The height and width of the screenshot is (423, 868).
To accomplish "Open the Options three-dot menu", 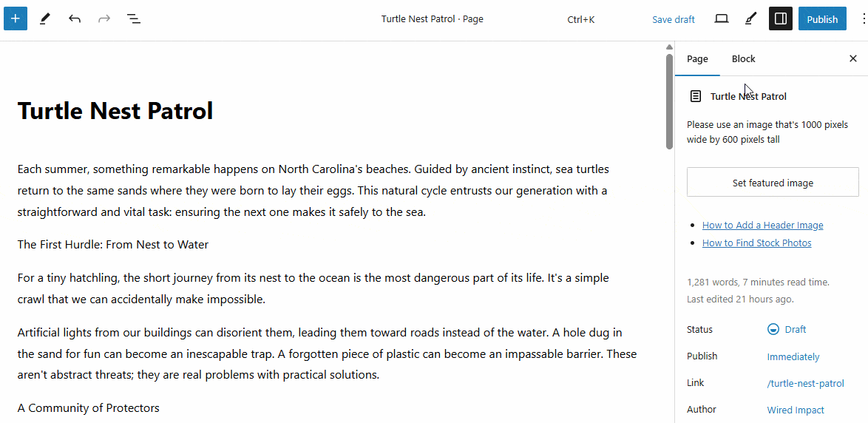I will (x=864, y=18).
